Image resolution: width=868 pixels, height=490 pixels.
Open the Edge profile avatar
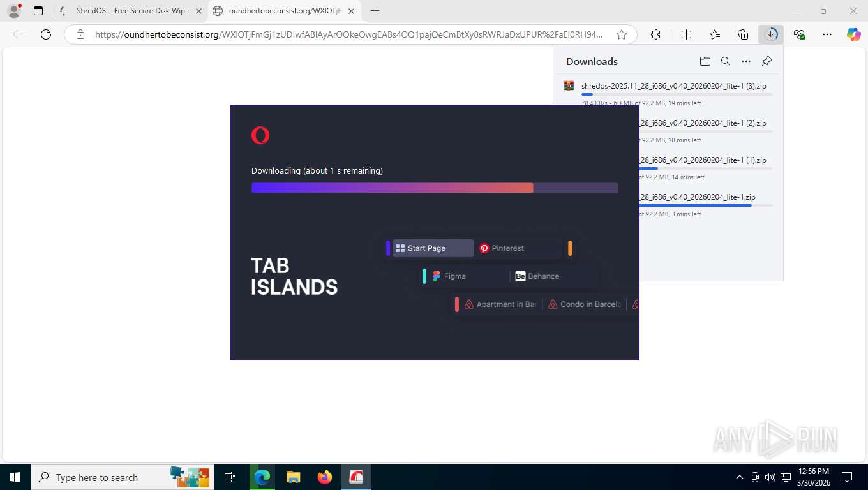(14, 11)
